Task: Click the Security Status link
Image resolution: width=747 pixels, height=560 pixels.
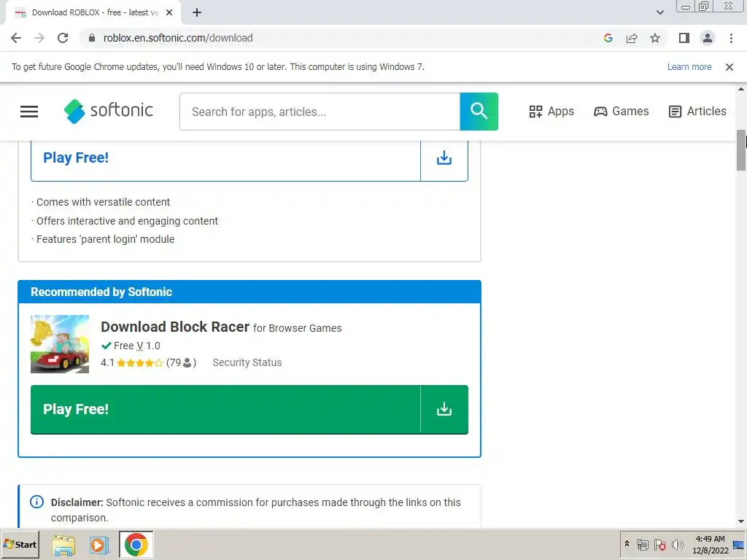Action: tap(247, 362)
